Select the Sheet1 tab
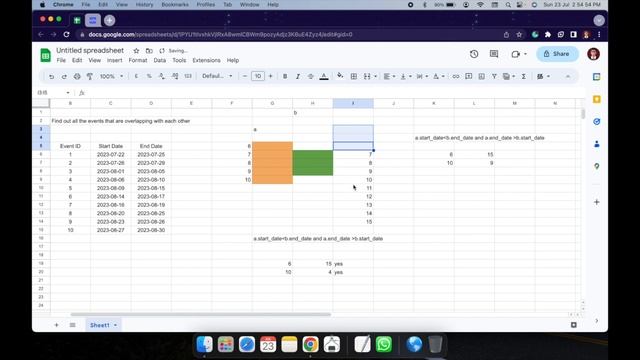The width and height of the screenshot is (640, 360). [x=103, y=325]
